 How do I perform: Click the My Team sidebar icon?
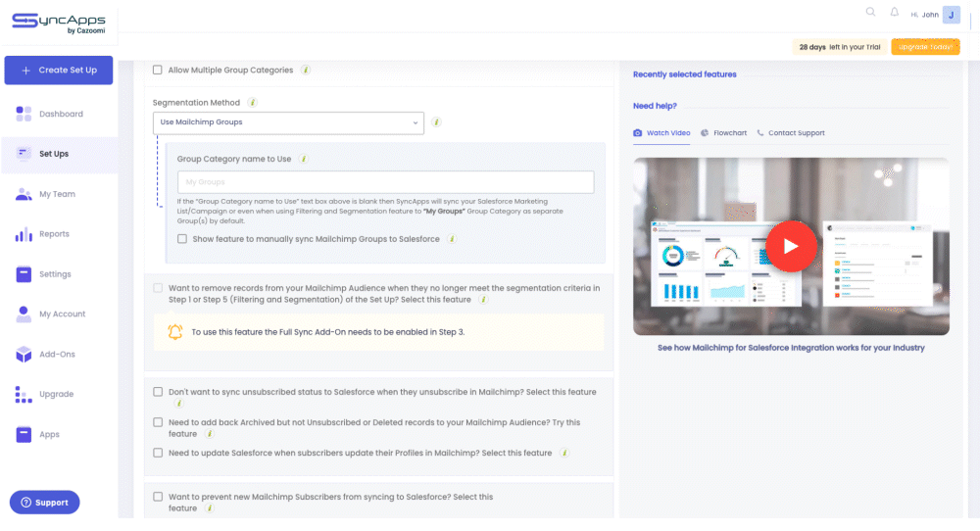[x=24, y=194]
